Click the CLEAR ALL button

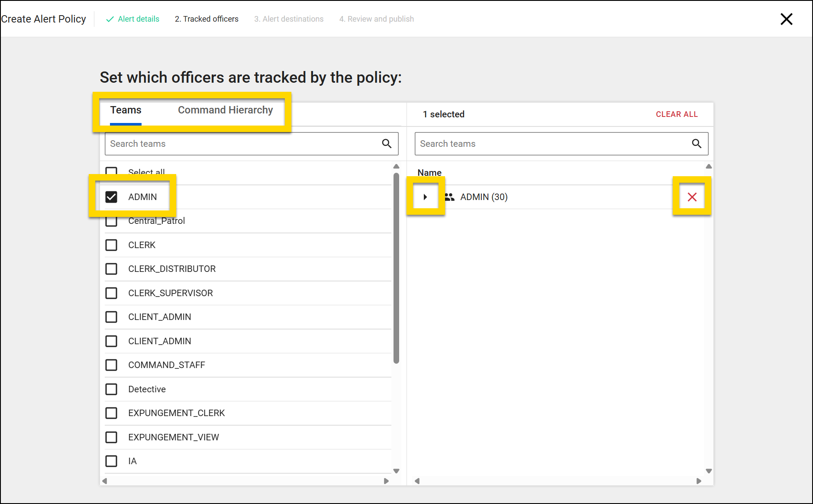click(676, 114)
